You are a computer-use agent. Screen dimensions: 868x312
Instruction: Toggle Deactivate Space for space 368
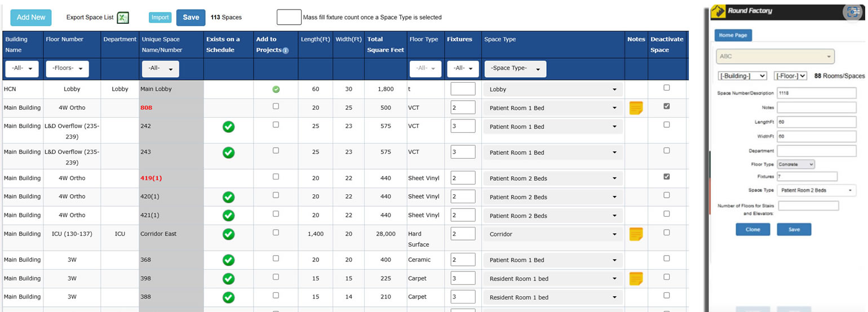[667, 258]
